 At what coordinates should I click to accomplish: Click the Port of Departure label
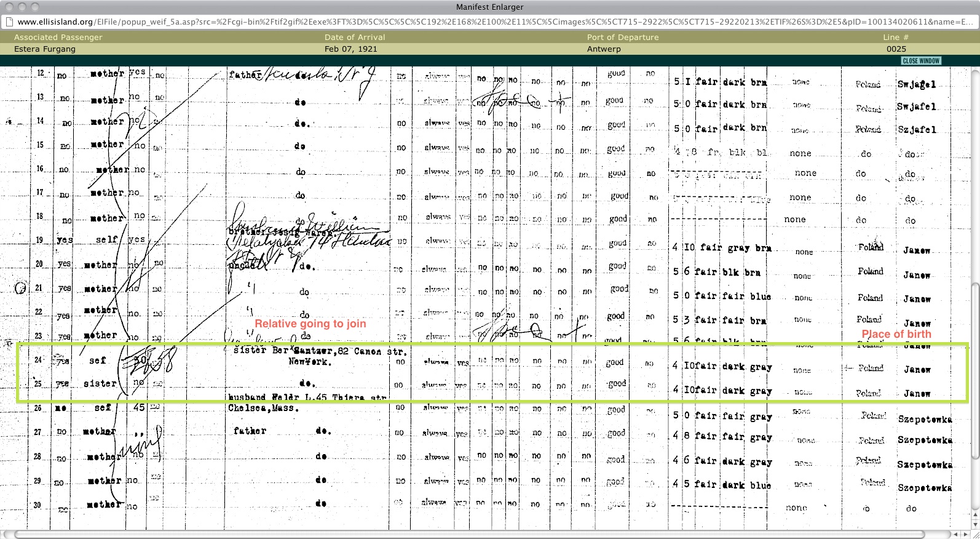(623, 37)
